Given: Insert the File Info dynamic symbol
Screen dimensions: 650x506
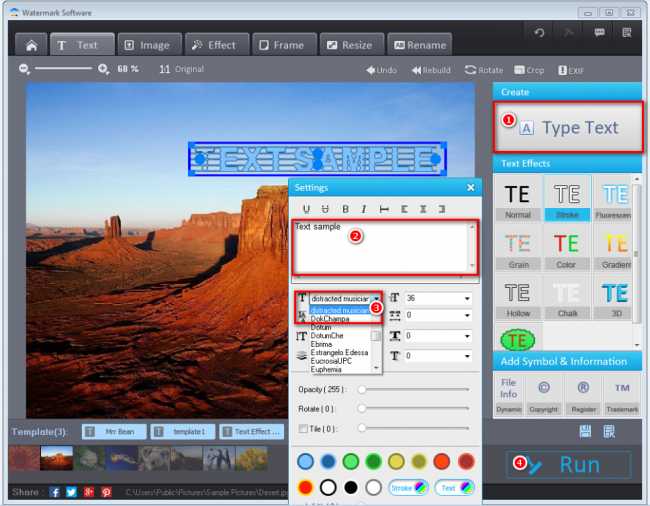Looking at the screenshot, I should (509, 394).
